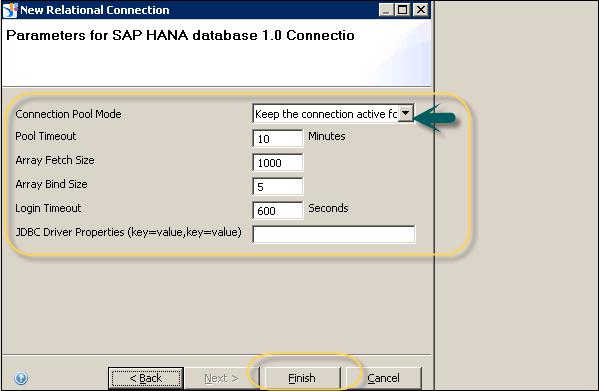Cancel the connection wizard
This screenshot has width=599, height=391.
383,378
